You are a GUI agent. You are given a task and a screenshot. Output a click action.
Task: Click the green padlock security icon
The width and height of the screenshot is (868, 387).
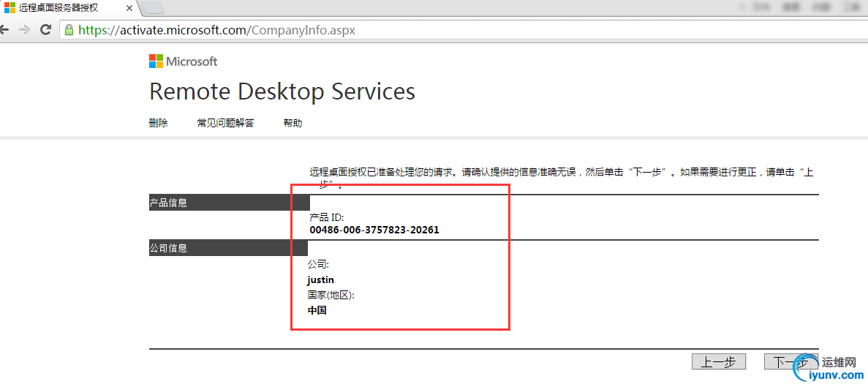(69, 30)
